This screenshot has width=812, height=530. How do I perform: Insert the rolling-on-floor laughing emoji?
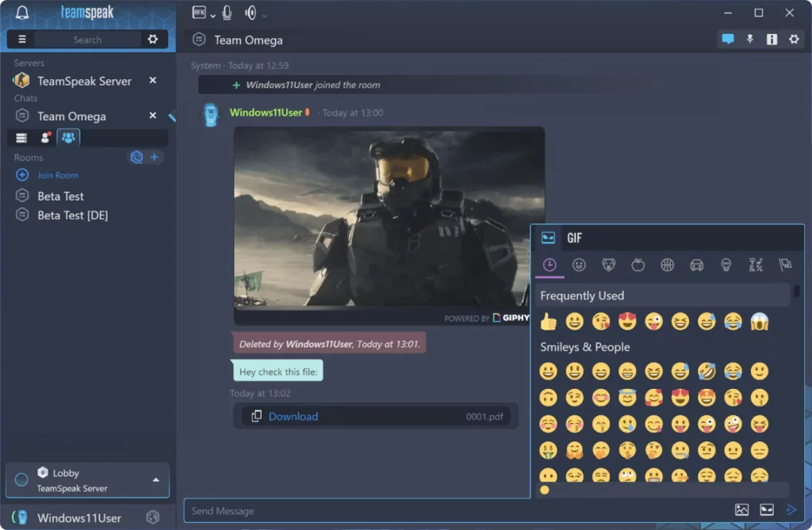(x=707, y=371)
